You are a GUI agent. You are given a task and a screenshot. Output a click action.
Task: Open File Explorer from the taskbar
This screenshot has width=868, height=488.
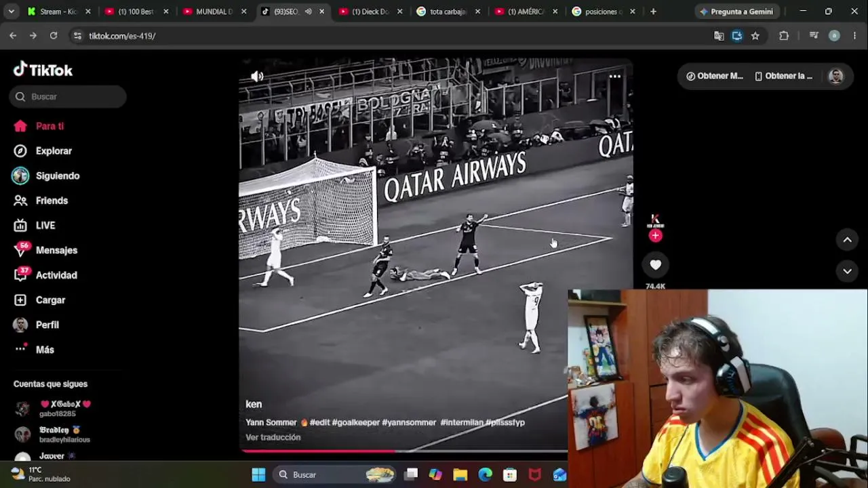point(460,474)
